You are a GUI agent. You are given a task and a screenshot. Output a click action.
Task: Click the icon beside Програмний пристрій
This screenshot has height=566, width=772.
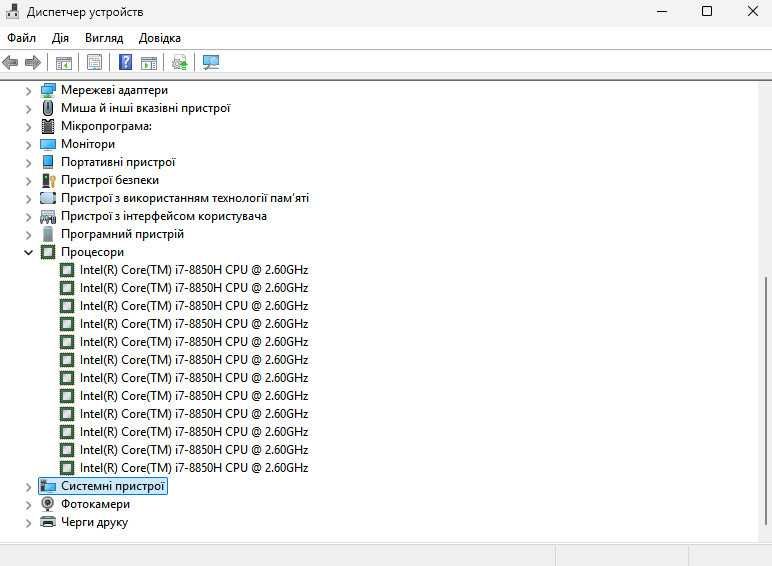tap(48, 234)
